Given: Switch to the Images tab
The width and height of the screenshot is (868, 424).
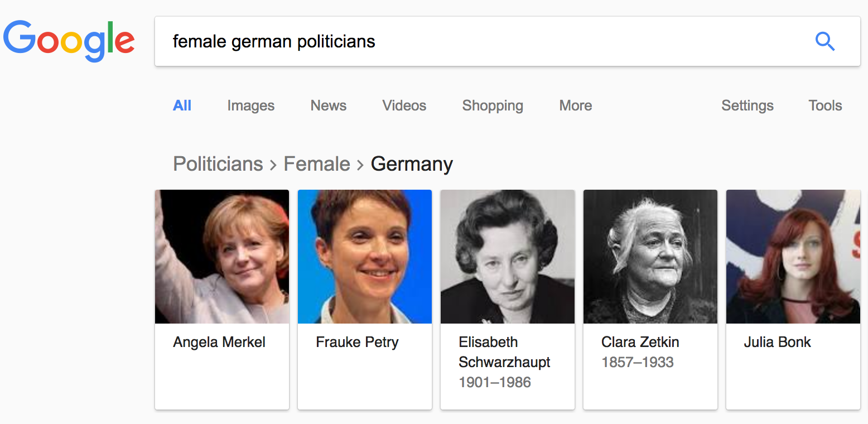Looking at the screenshot, I should (x=251, y=105).
